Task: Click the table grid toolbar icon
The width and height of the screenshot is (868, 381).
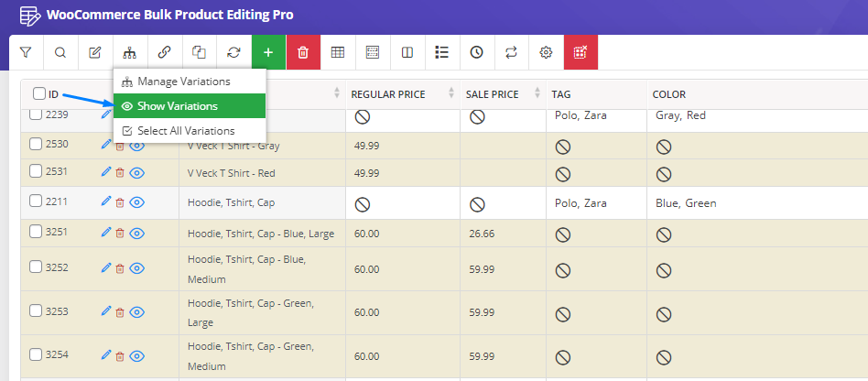Action: [338, 52]
